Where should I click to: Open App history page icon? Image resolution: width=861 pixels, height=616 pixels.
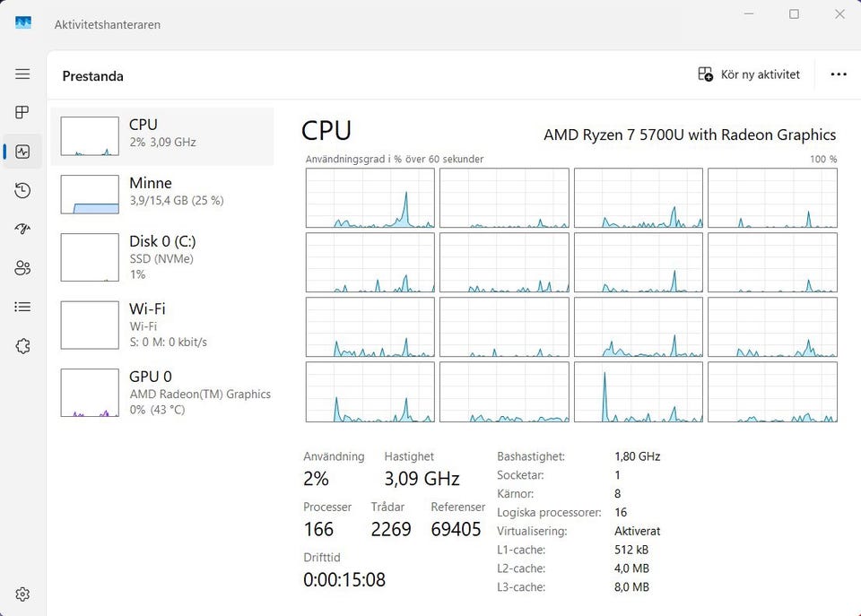click(22, 190)
